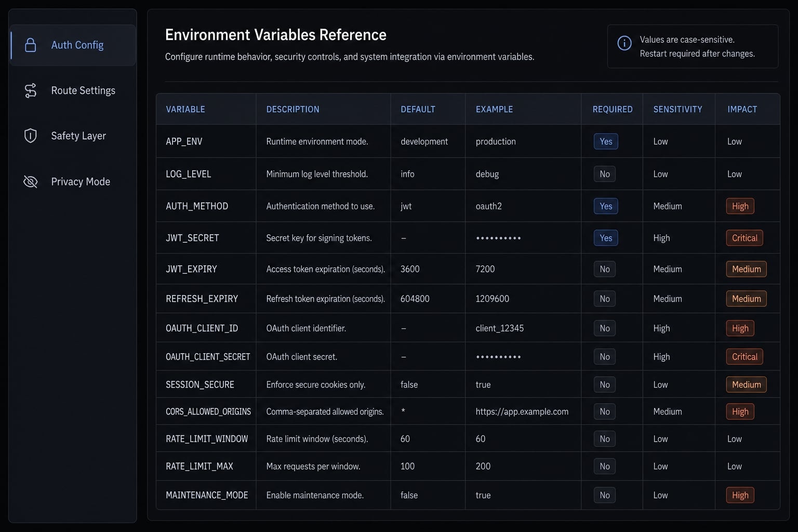Viewport: 798px width, 532px height.
Task: Click the Critical badge for OAUTH_CLIENT_SECRET
Action: (x=744, y=357)
